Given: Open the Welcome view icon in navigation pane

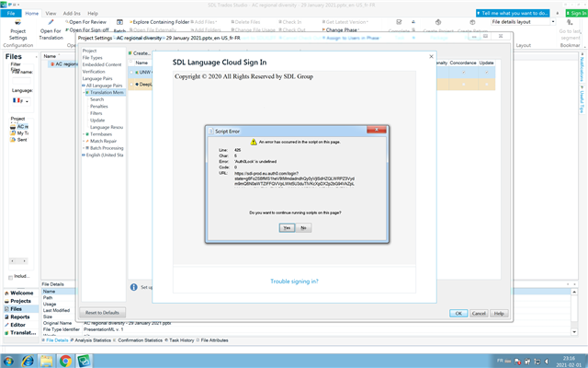Looking at the screenshot, I should point(20,293).
